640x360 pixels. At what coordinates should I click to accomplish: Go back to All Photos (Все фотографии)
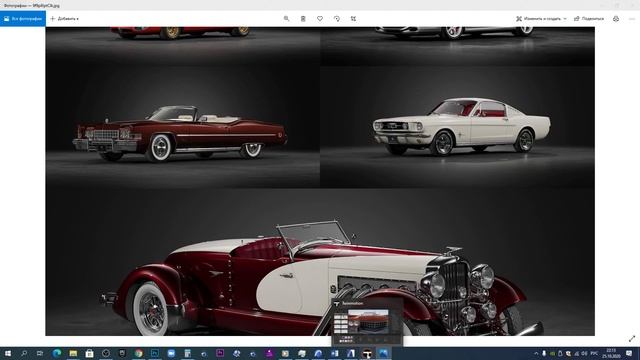[x=23, y=19]
